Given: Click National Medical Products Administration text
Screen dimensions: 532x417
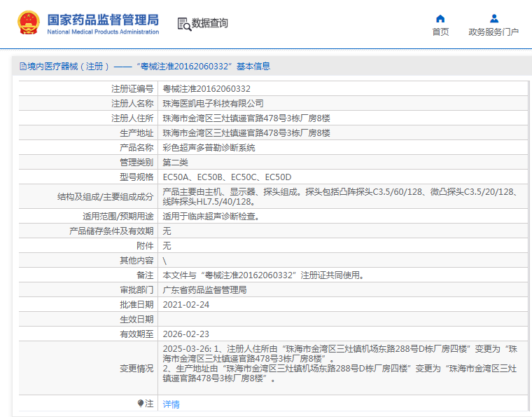Looking at the screenshot, I should pyautogui.click(x=103, y=32).
